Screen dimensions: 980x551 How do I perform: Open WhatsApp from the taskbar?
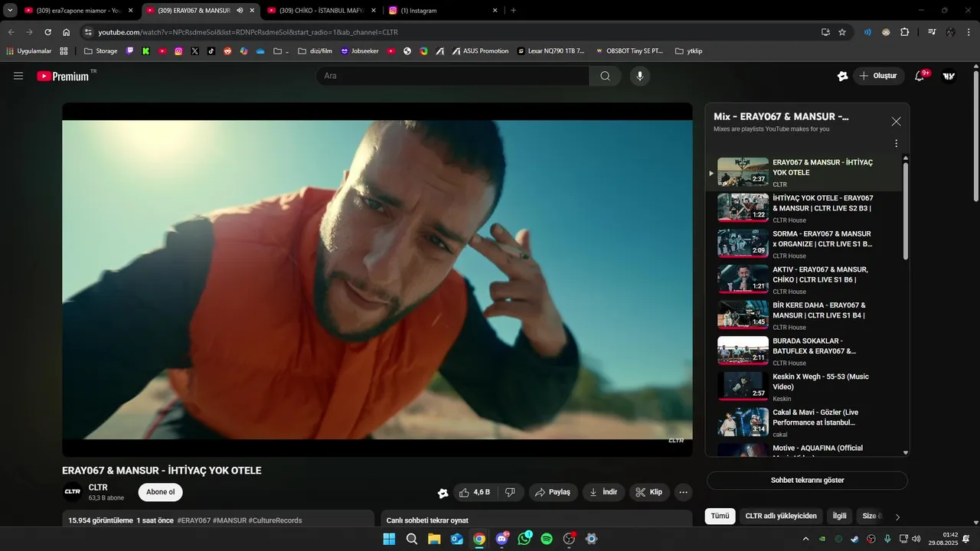524,539
